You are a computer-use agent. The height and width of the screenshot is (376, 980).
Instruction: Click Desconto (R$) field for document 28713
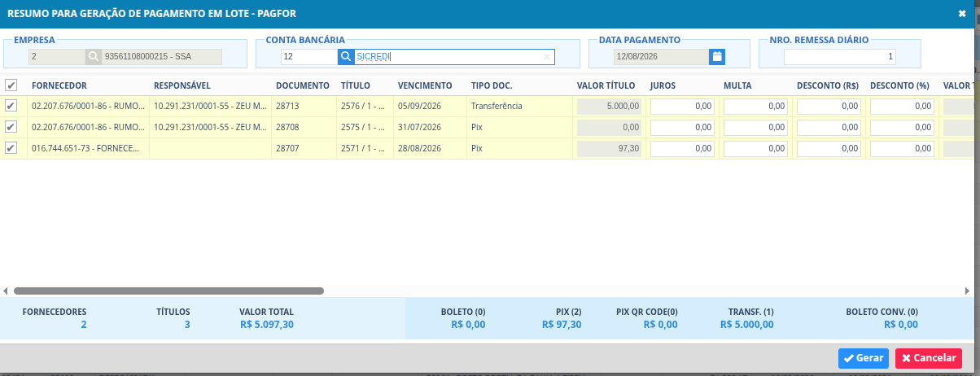[829, 106]
